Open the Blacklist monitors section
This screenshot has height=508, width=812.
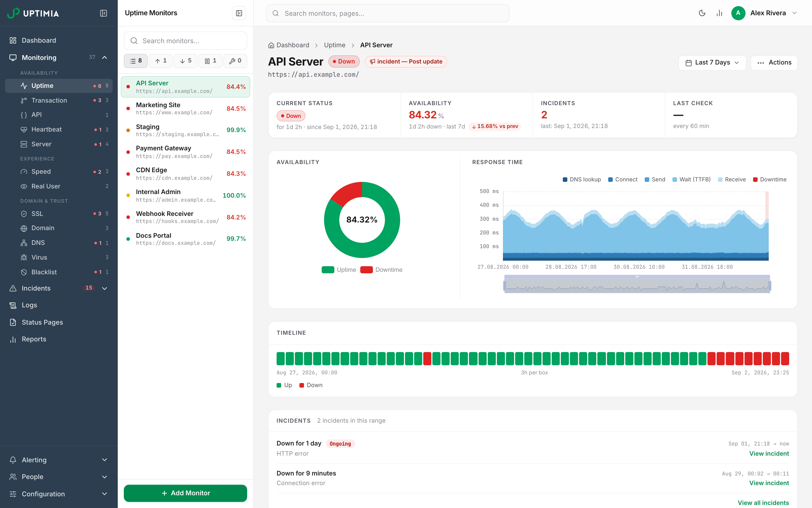click(x=59, y=272)
